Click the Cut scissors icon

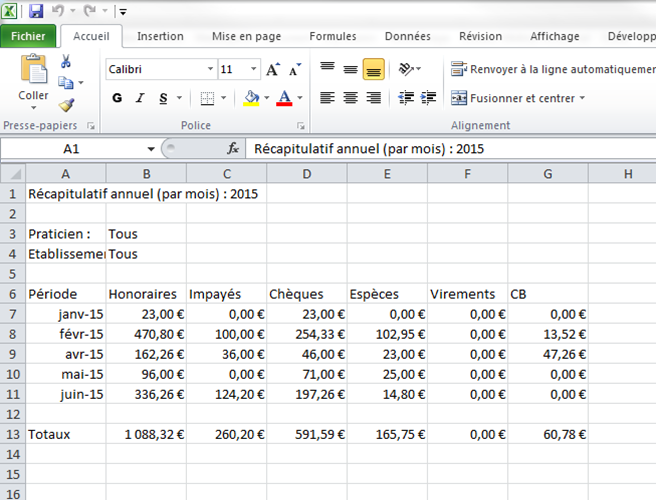(66, 62)
